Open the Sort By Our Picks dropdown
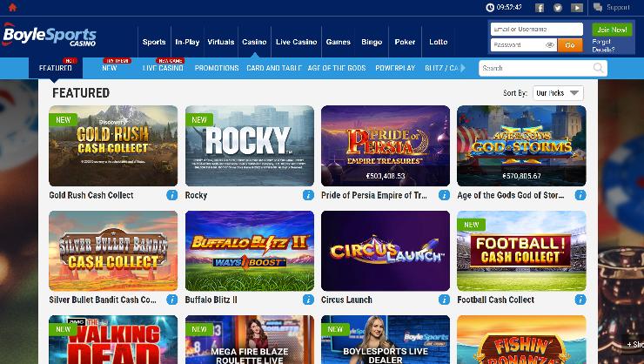Screen dimensions: 644x364 (558, 93)
